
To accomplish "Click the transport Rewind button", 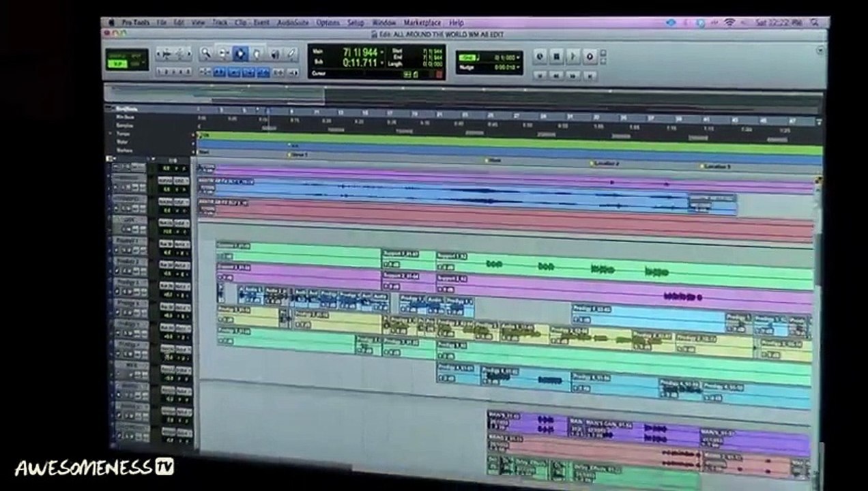I will [557, 74].
